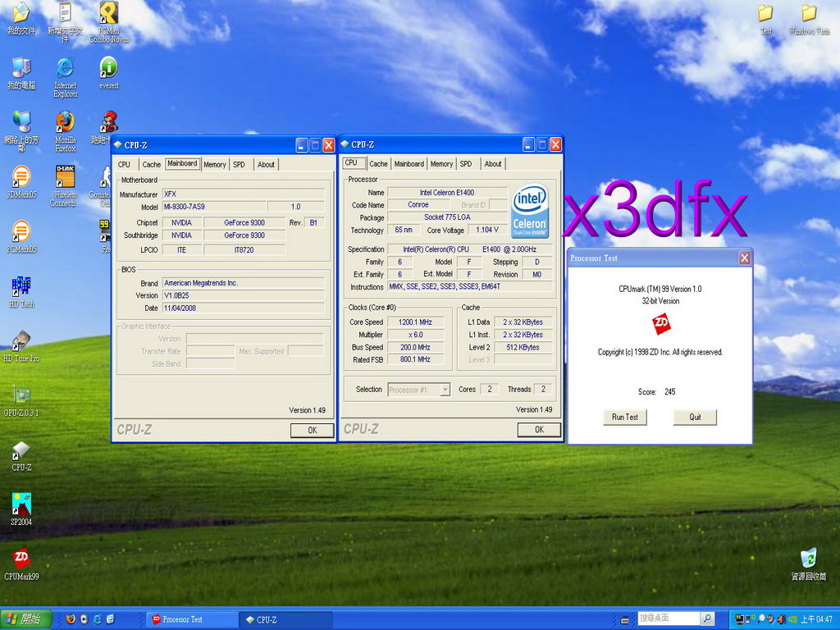This screenshot has height=630, width=840.
Task: Select the CPU tab in the Mainboard CPU-Z window
Action: [125, 164]
